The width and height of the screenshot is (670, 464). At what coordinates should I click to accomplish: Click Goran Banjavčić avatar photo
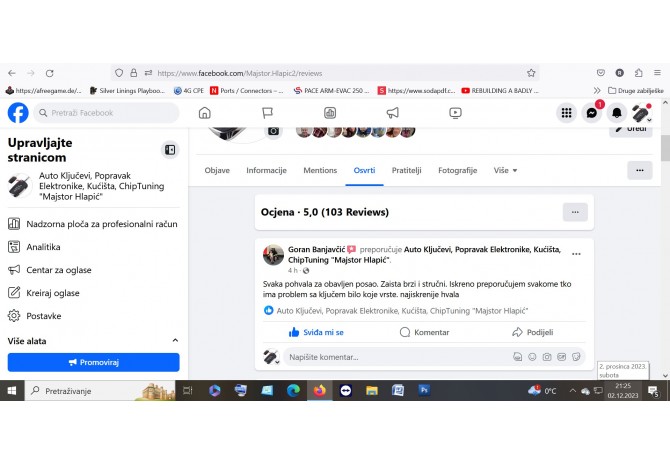(x=273, y=255)
